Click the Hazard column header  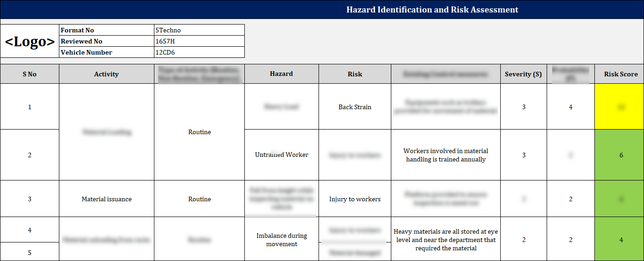tap(281, 74)
